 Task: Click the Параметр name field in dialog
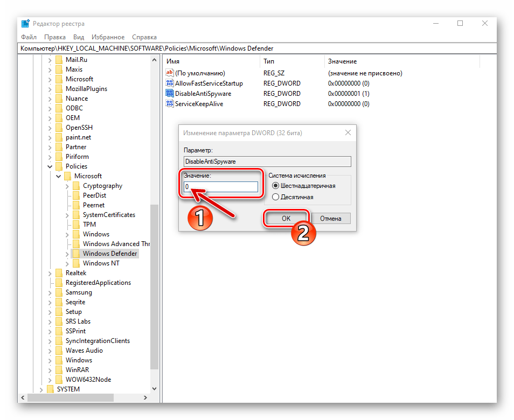(x=267, y=162)
